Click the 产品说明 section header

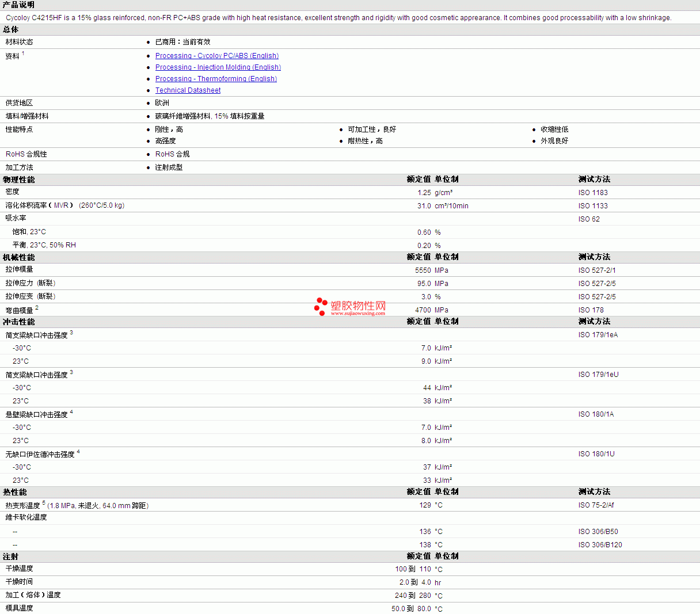18,5
